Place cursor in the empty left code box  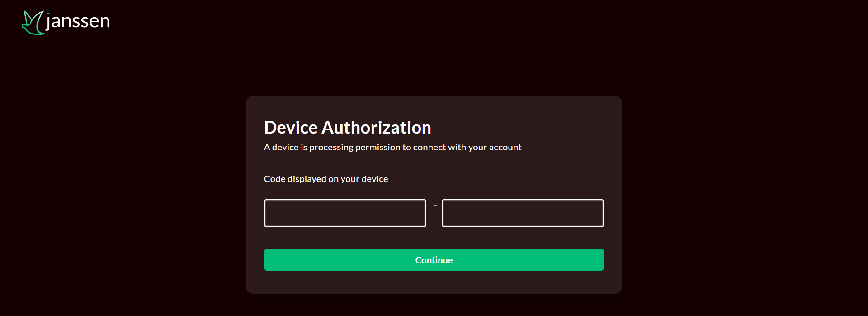[x=344, y=213]
